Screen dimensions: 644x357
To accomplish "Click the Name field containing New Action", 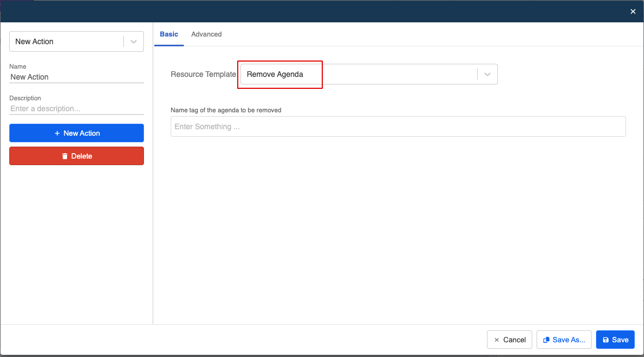I will [76, 77].
